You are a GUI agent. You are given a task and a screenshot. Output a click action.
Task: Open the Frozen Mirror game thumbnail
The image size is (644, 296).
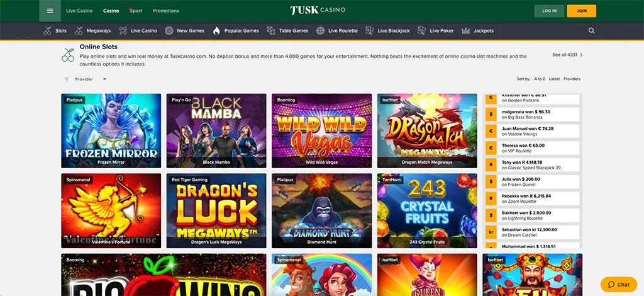click(x=111, y=131)
